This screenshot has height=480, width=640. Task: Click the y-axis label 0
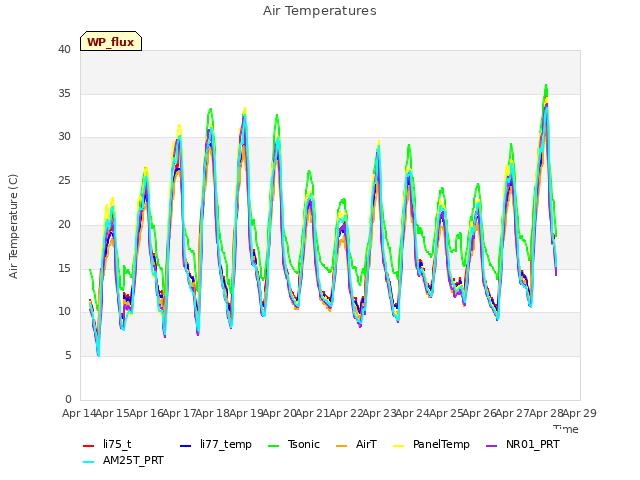(x=68, y=399)
